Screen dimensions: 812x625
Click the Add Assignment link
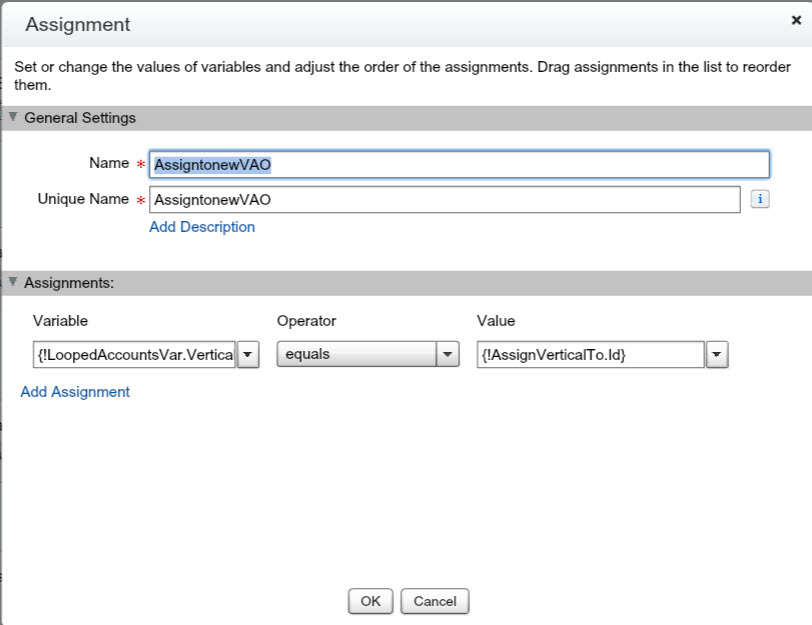(x=75, y=392)
